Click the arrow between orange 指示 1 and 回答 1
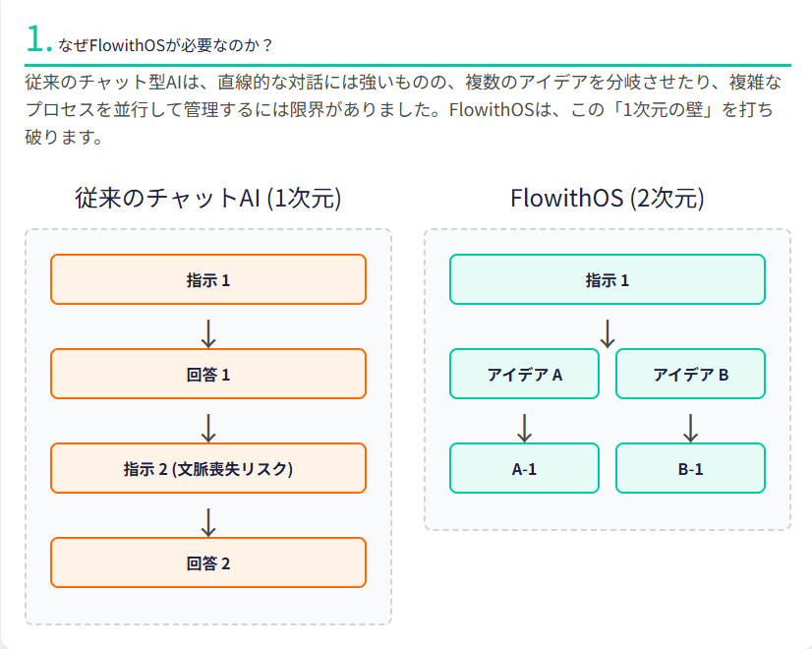Image resolution: width=812 pixels, height=649 pixels. (x=208, y=332)
